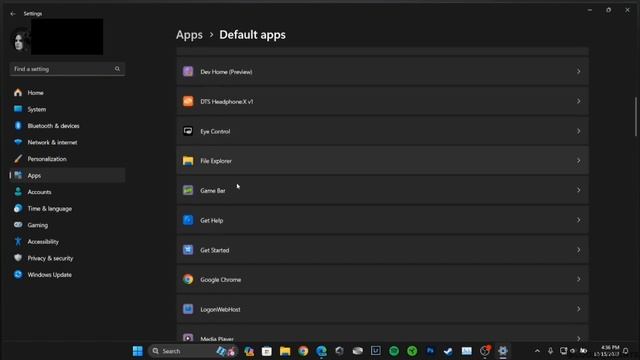
Task: Click the search magnifier in Find a setting
Action: coord(117,69)
